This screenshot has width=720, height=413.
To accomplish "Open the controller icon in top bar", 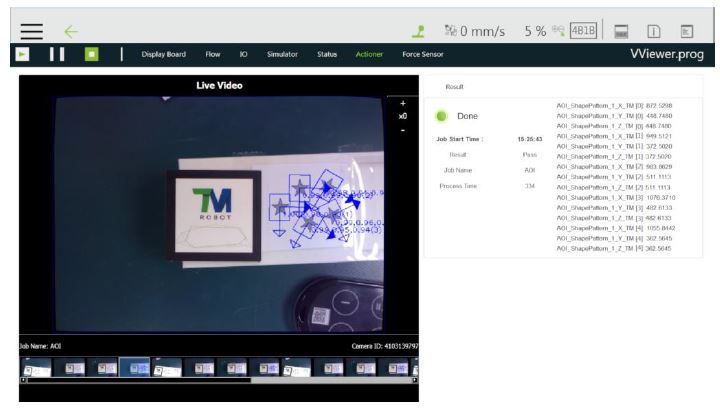I will point(620,31).
